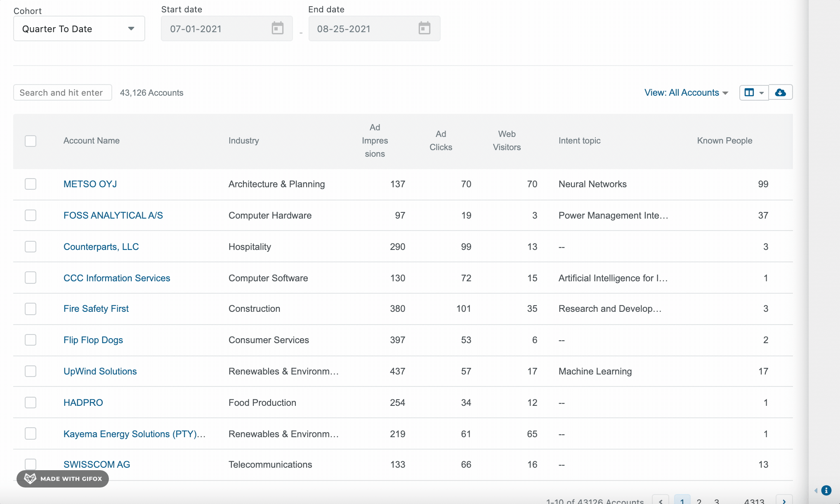
Task: Select page 2 in pagination
Action: (699, 501)
